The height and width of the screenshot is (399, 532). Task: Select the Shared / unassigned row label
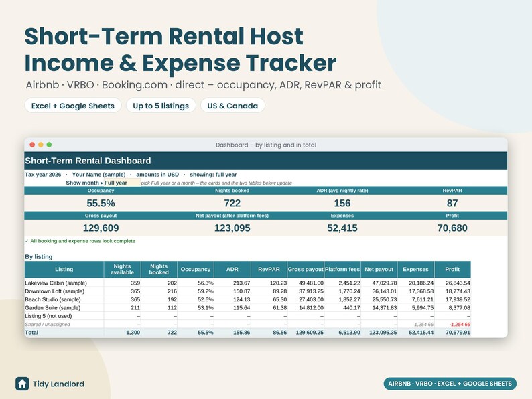48,325
